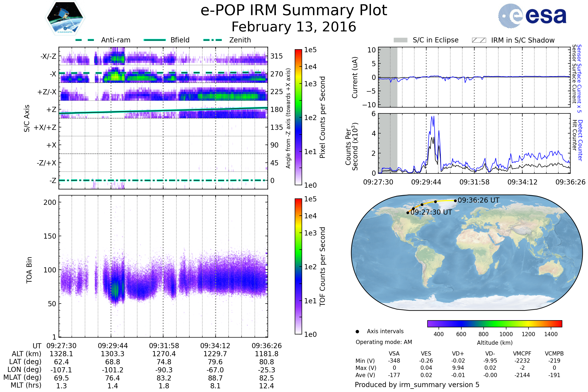Click the S/C in Eclipse gray legend box
This screenshot has width=588, height=392.
[x=400, y=40]
